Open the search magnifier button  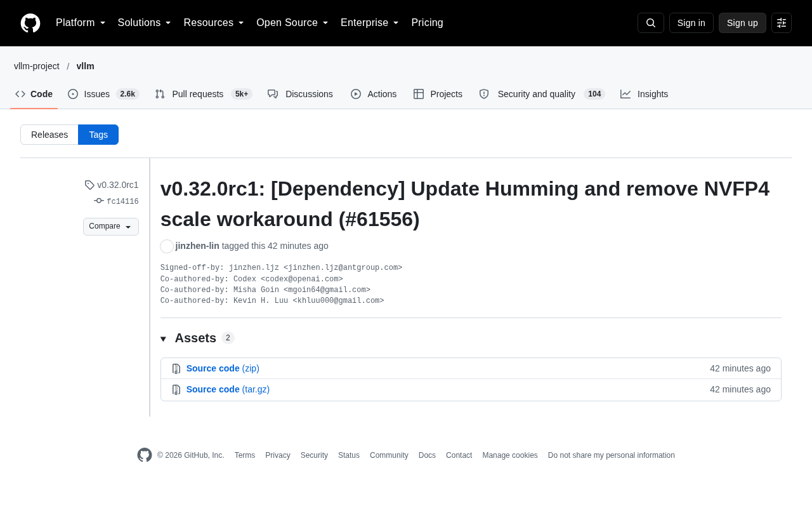tap(651, 23)
